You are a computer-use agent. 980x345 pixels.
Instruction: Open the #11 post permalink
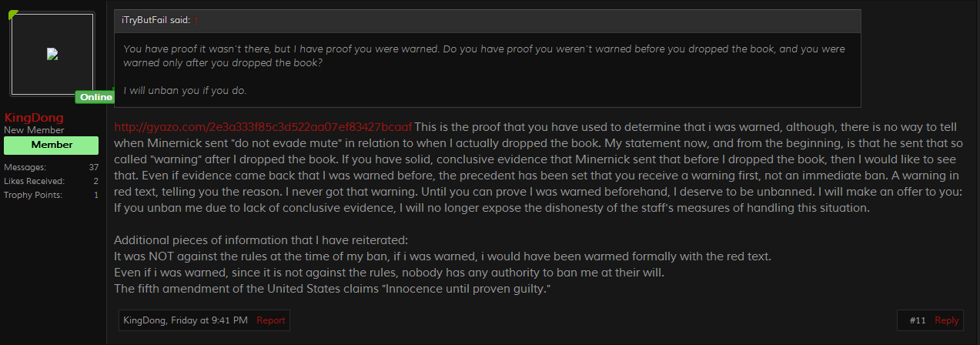coord(917,320)
